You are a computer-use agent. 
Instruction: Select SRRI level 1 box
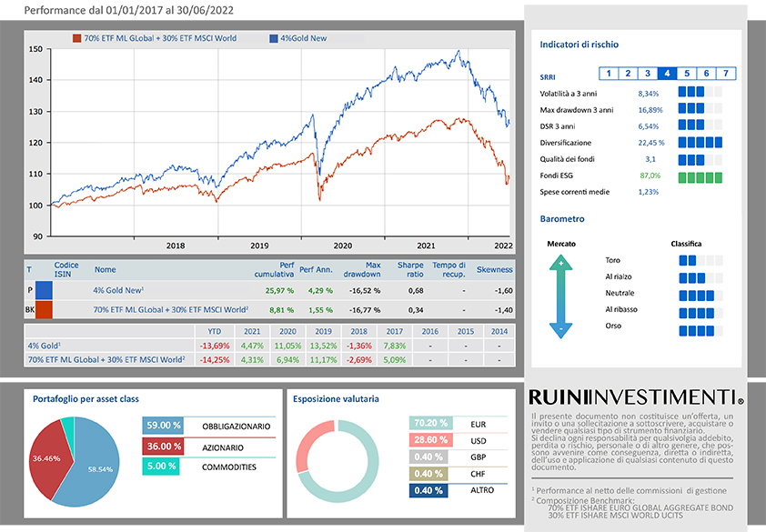click(609, 74)
